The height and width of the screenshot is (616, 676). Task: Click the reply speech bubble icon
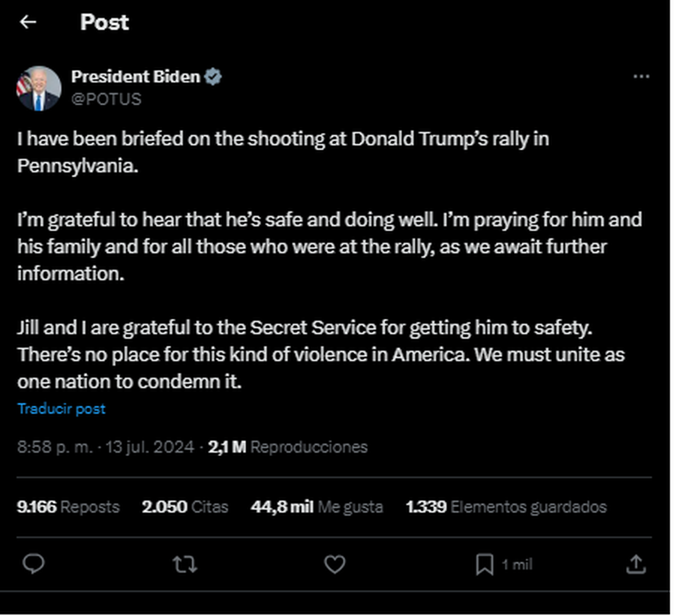click(33, 564)
